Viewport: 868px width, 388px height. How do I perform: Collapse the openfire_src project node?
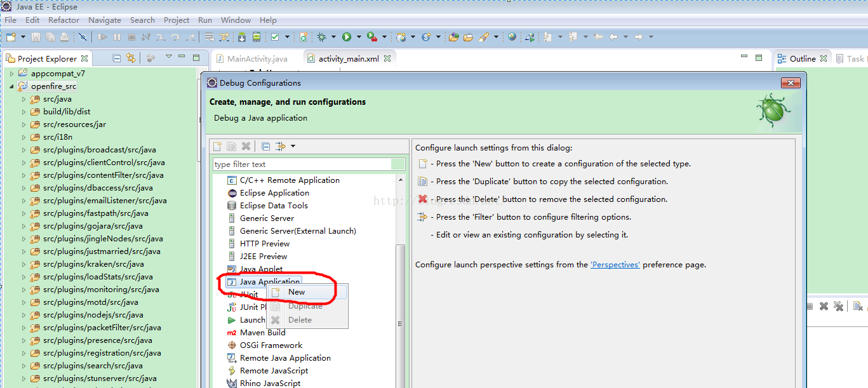11,86
